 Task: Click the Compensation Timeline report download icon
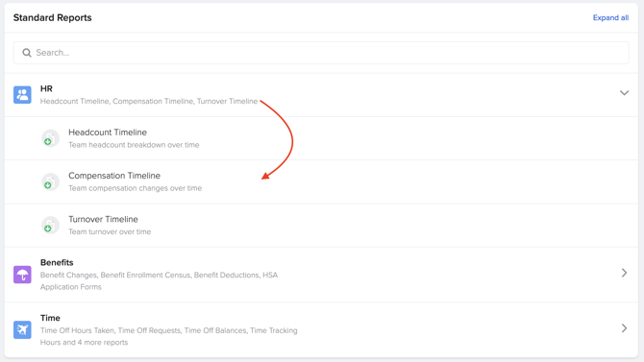click(50, 181)
